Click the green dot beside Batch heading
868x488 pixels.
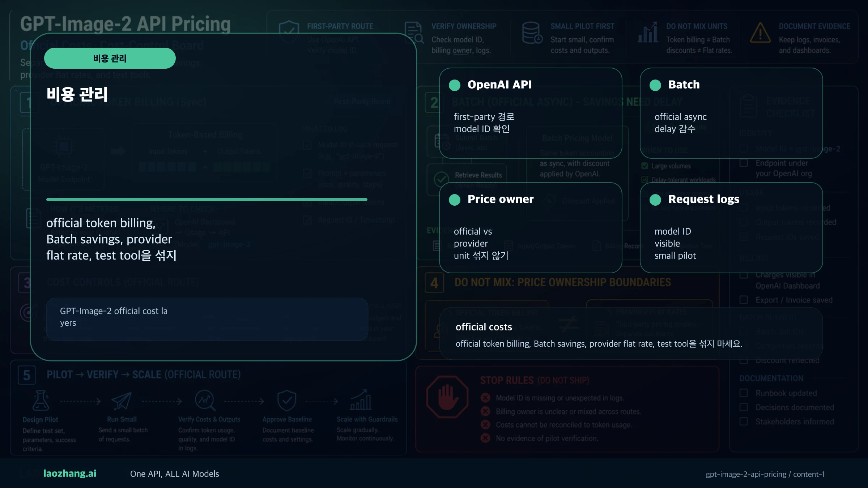(655, 85)
